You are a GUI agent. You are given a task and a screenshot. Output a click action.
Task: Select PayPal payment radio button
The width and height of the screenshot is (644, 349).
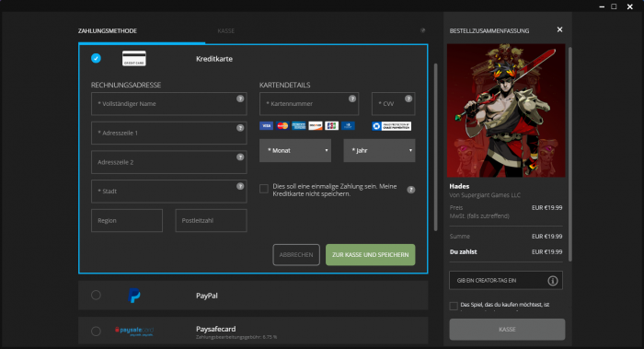point(96,296)
